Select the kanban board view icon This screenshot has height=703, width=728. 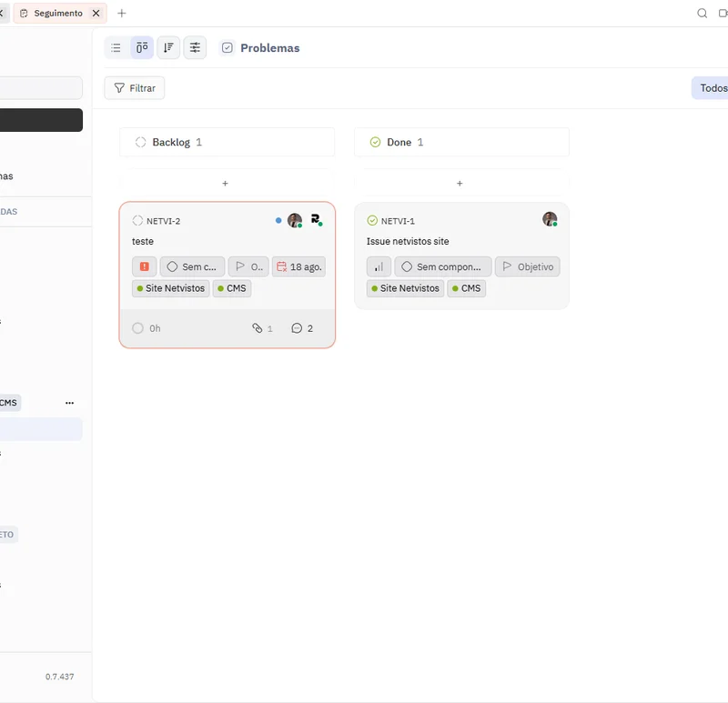click(142, 48)
